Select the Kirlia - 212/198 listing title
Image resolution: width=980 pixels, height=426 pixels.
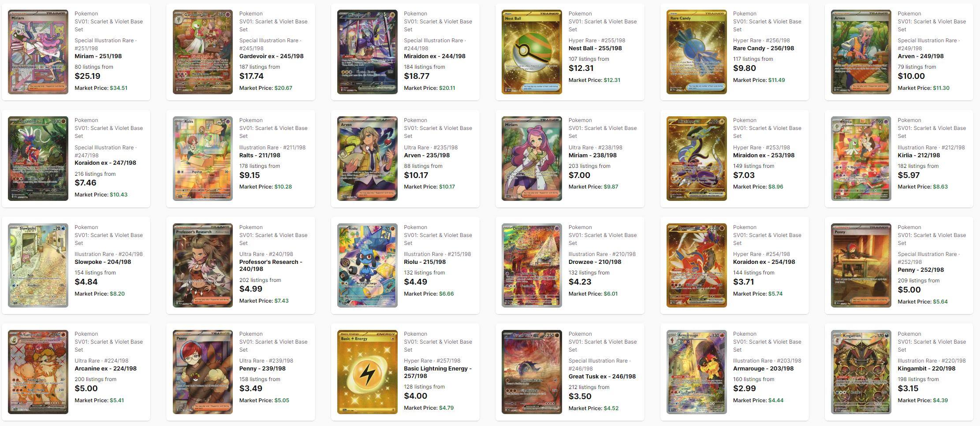tap(919, 156)
